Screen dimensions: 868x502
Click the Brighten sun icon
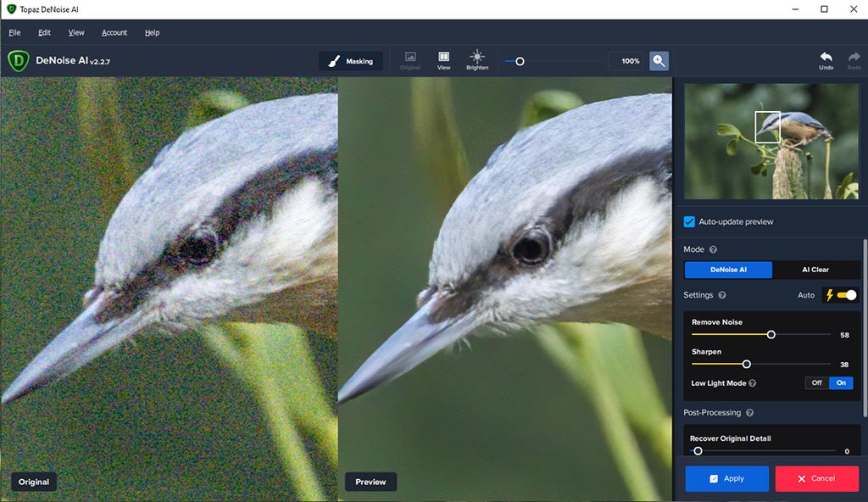pyautogui.click(x=477, y=60)
